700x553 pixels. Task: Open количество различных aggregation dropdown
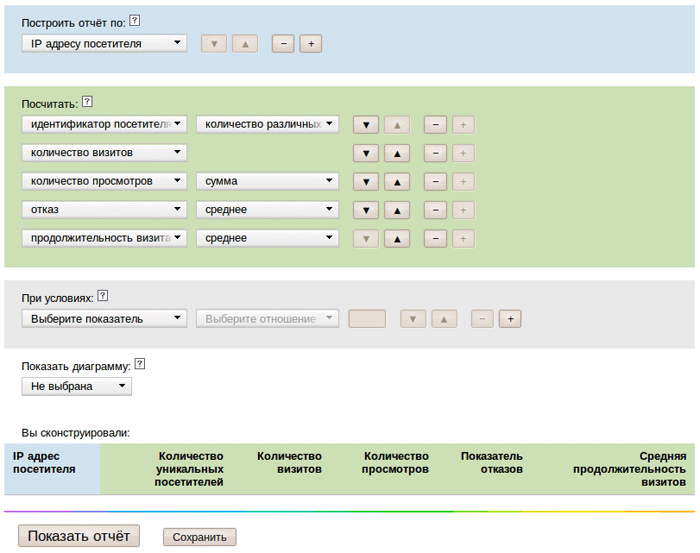tap(267, 125)
